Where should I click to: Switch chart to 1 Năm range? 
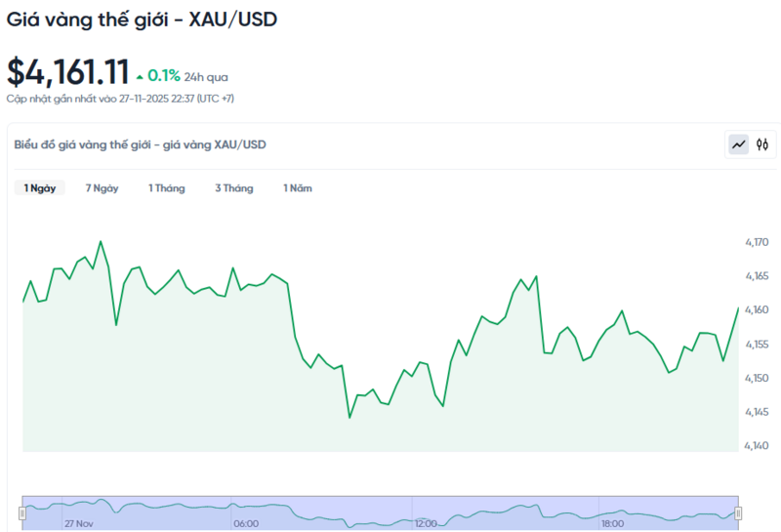pyautogui.click(x=298, y=188)
